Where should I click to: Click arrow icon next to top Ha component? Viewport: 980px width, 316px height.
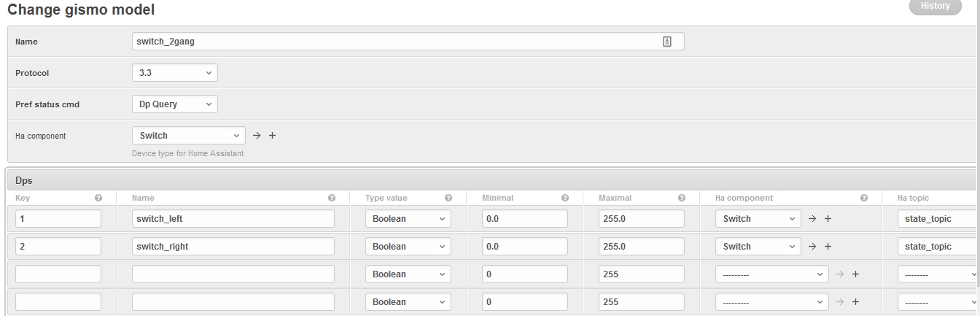(x=257, y=136)
